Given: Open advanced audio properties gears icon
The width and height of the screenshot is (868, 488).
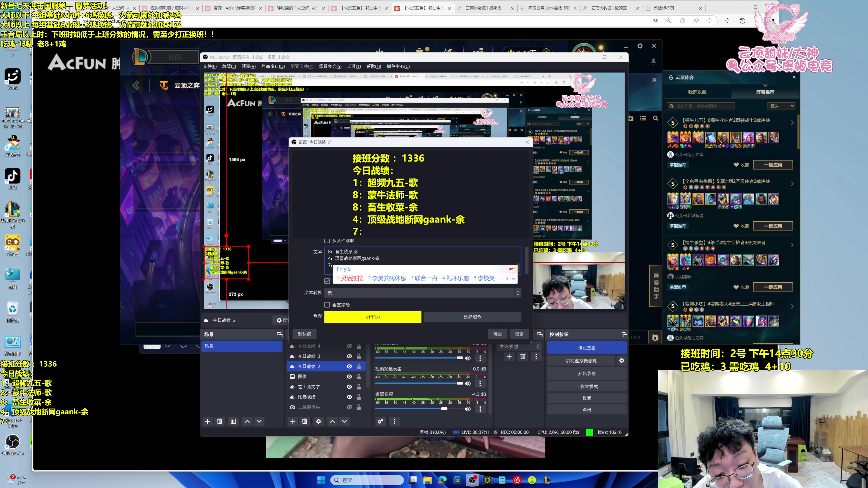Looking at the screenshot, I should point(380,421).
